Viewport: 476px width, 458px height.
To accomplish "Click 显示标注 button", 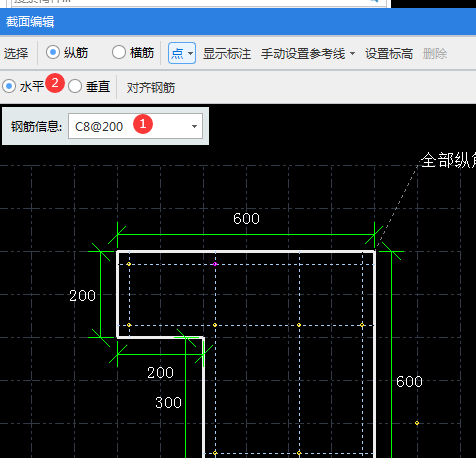I will [x=227, y=53].
